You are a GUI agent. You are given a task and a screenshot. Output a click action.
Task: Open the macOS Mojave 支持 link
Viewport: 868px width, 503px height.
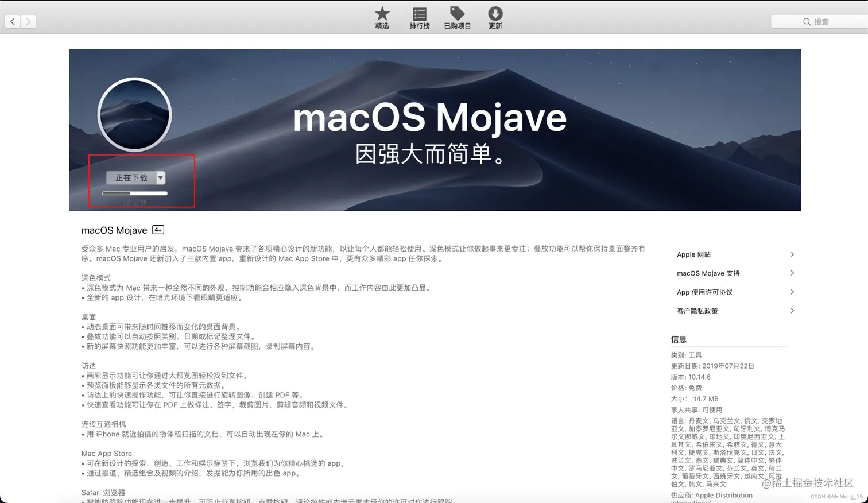(x=708, y=273)
